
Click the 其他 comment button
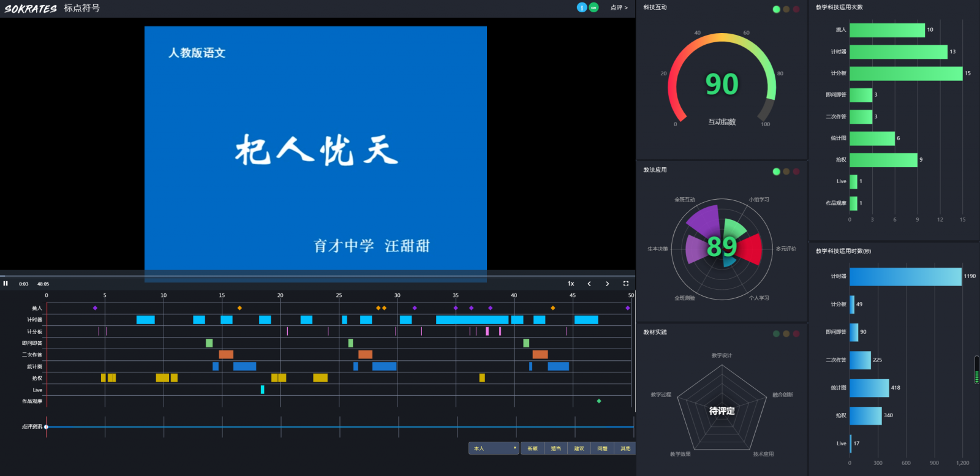point(625,448)
